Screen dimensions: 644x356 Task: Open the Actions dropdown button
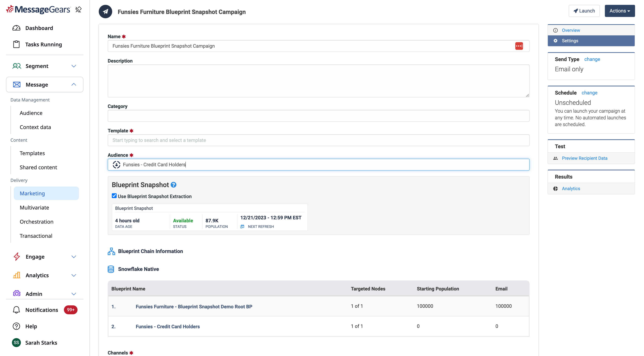[x=620, y=11]
